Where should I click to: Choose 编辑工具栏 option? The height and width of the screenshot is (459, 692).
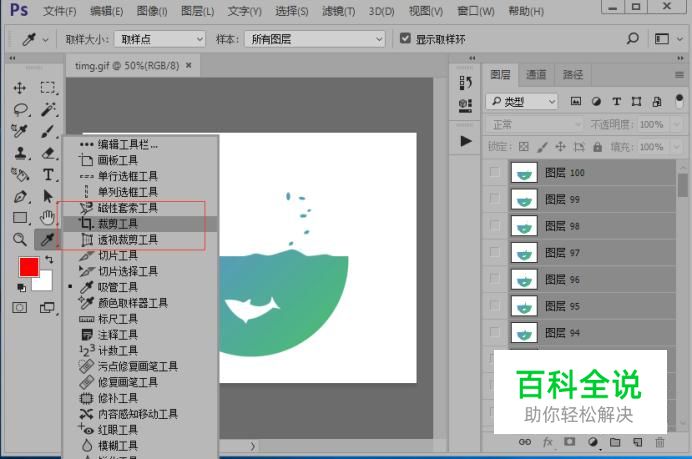pos(140,144)
